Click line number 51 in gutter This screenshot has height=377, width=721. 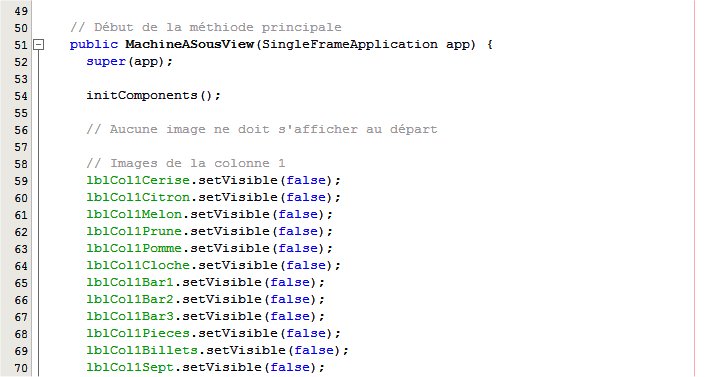(x=21, y=45)
